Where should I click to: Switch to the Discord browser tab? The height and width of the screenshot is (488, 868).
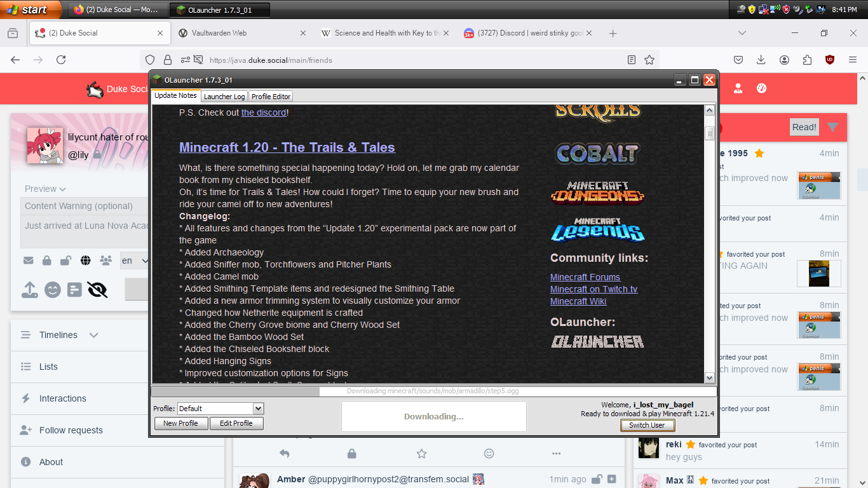(528, 33)
